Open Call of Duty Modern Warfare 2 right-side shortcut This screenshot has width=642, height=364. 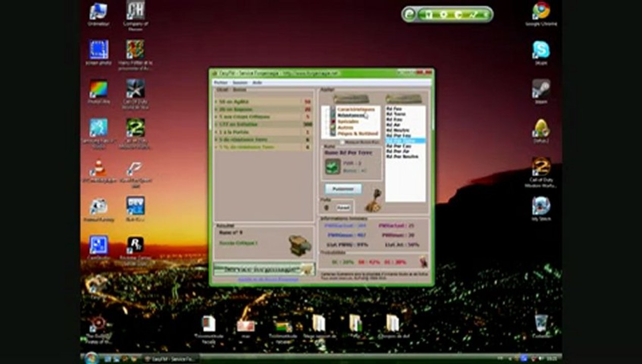tap(542, 172)
